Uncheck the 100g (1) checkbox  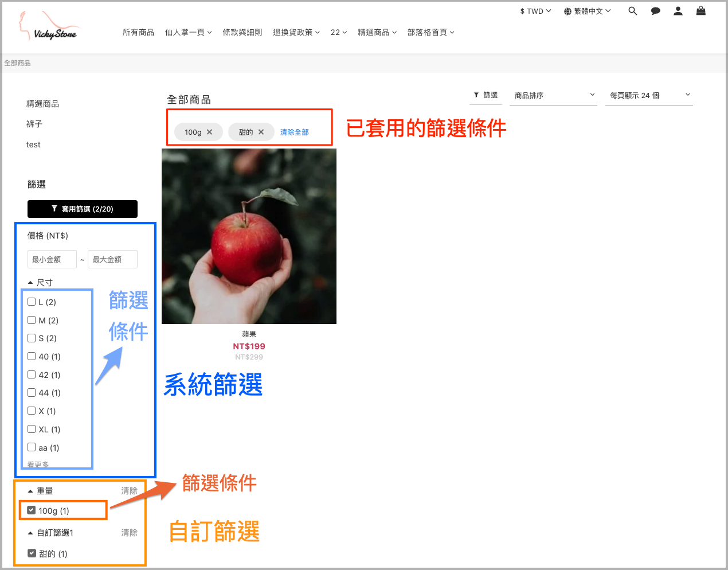[32, 510]
